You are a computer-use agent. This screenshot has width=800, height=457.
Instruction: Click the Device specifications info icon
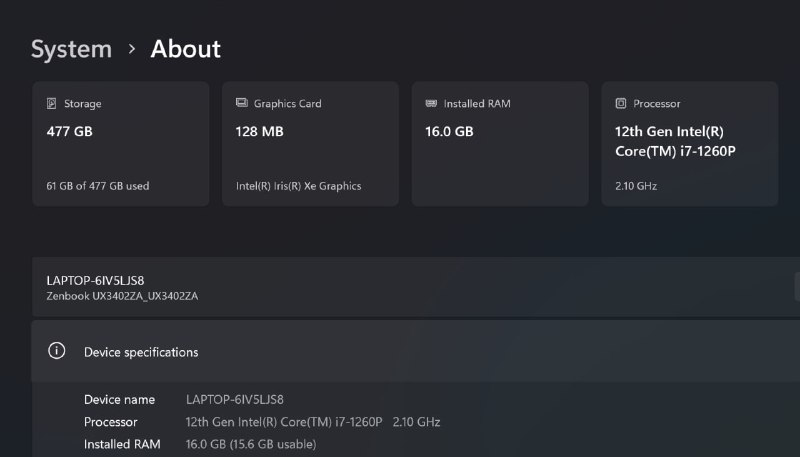click(x=57, y=351)
